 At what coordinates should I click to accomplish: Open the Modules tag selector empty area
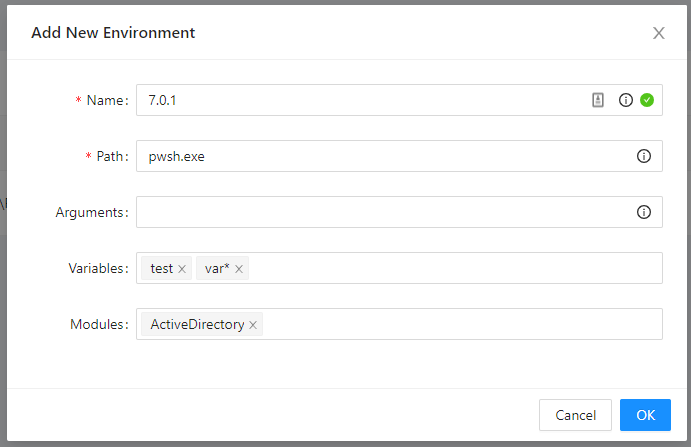tap(462, 324)
